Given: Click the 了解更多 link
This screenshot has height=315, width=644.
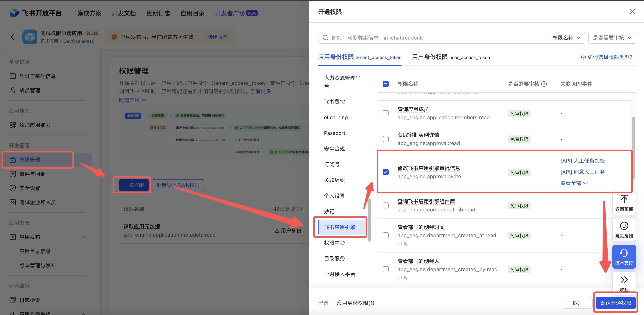Looking at the screenshot, I should click(261, 91).
